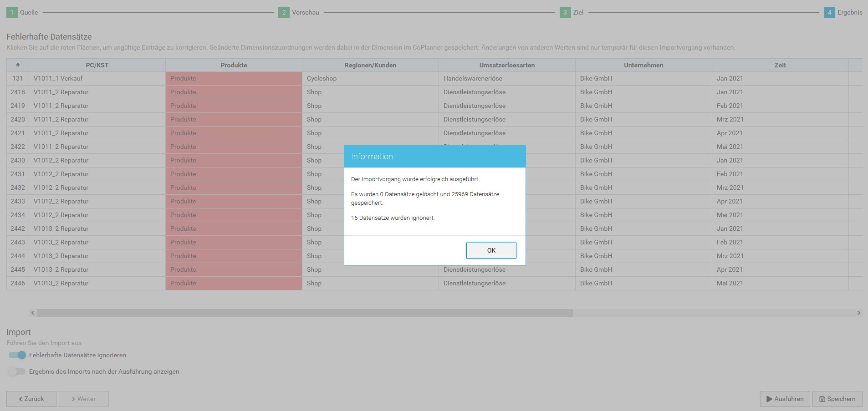Click 'Shop' in row 2432
868x411 pixels.
pyautogui.click(x=314, y=188)
